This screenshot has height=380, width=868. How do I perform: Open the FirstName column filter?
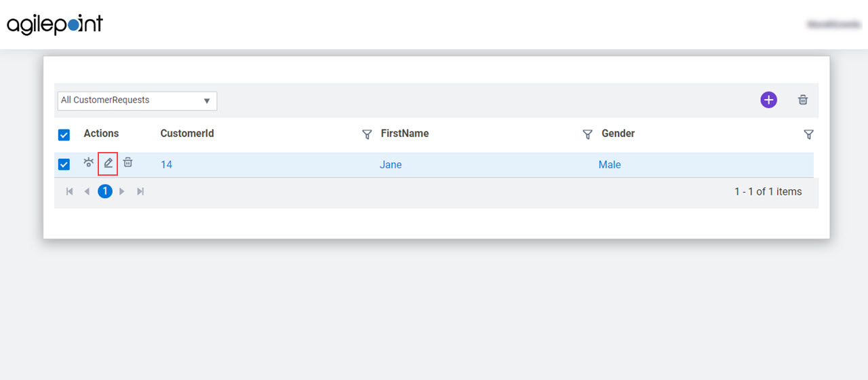(x=588, y=134)
